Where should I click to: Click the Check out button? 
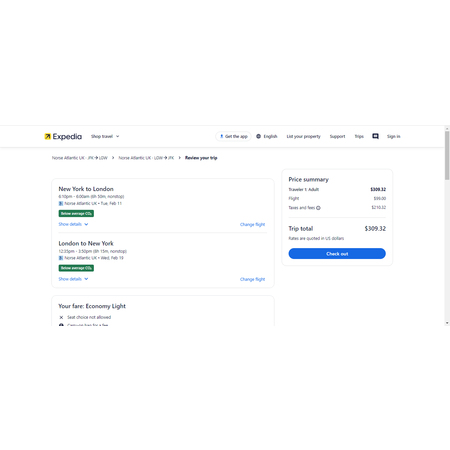[337, 254]
